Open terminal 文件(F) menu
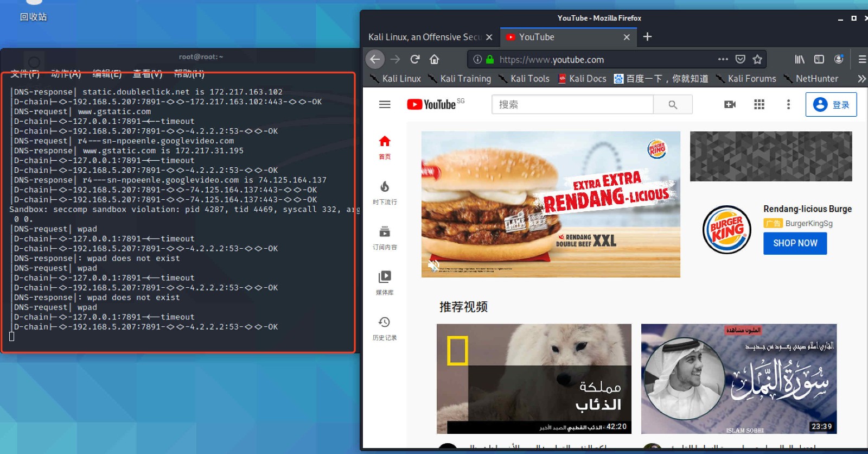 25,74
